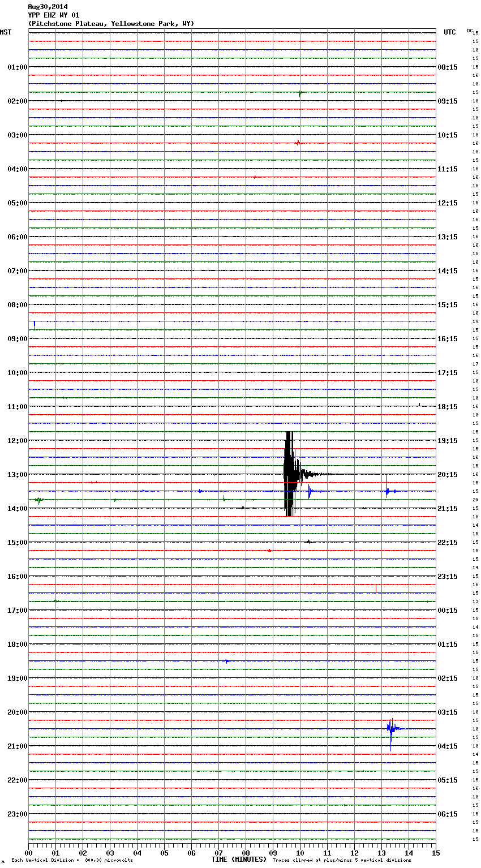Select the 03:00 MST time label

point(17,135)
